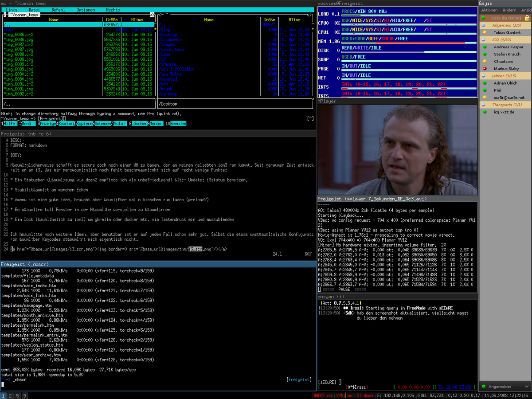Open the Rechts menu in Midnight Commander
This screenshot has width=532, height=399.
(x=113, y=10)
